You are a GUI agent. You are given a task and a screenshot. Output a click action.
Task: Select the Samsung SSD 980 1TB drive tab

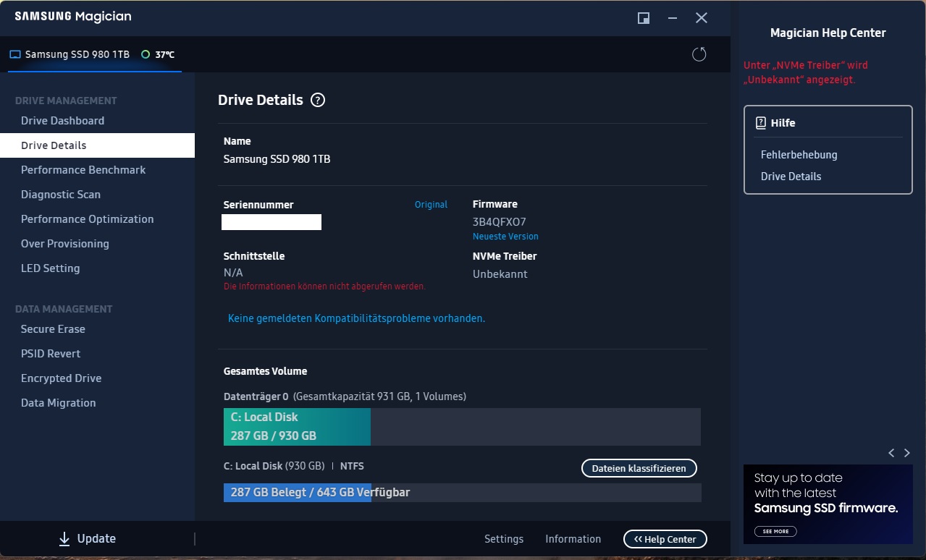[95, 54]
